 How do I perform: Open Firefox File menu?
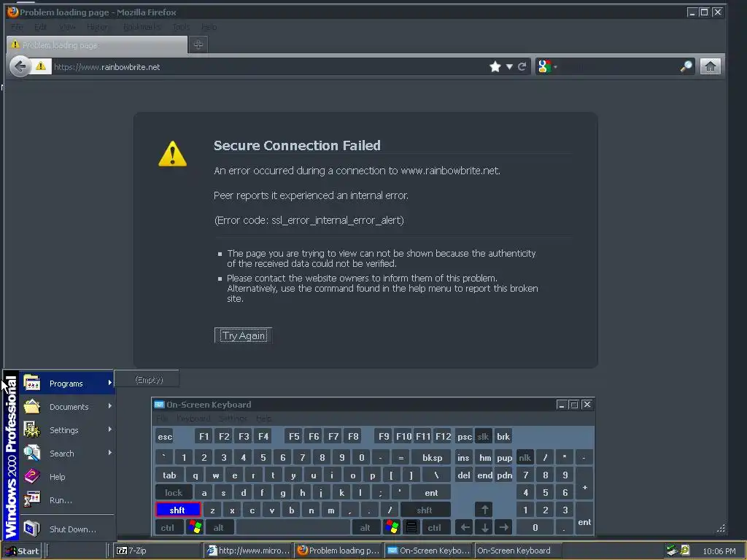pyautogui.click(x=18, y=27)
